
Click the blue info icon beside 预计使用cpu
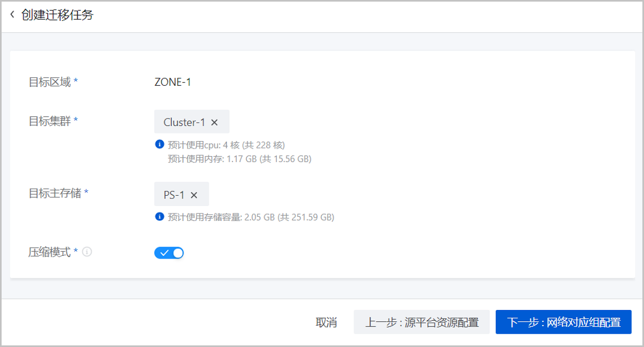click(x=159, y=144)
